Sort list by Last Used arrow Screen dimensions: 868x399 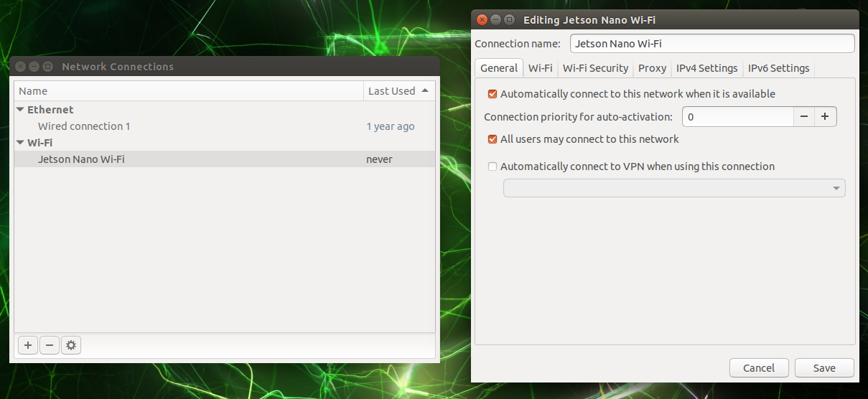point(425,91)
